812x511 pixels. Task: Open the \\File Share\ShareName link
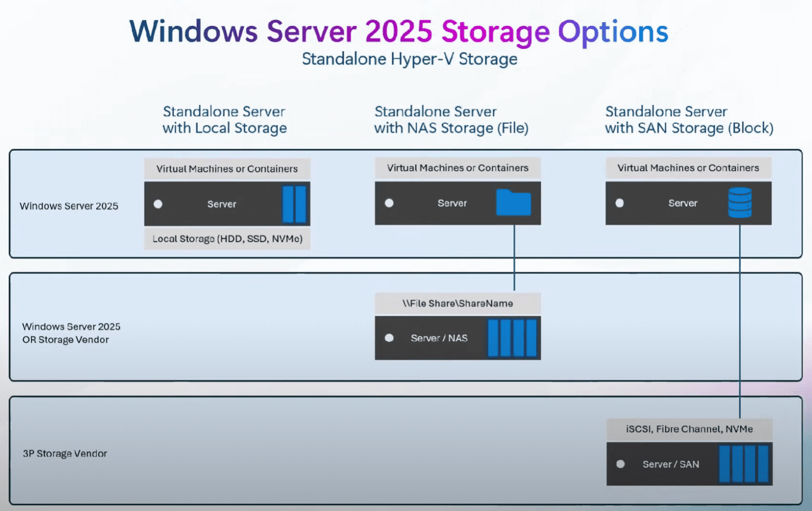[x=457, y=303]
